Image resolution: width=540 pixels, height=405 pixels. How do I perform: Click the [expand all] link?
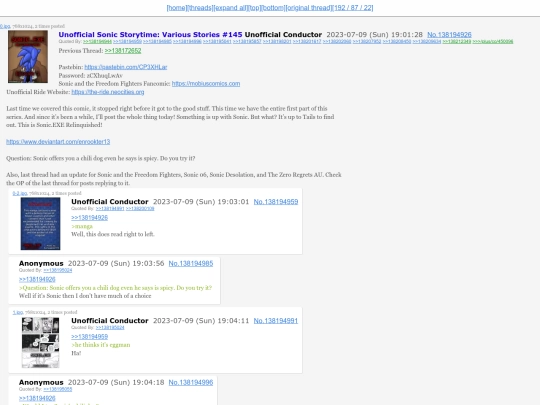(x=230, y=8)
